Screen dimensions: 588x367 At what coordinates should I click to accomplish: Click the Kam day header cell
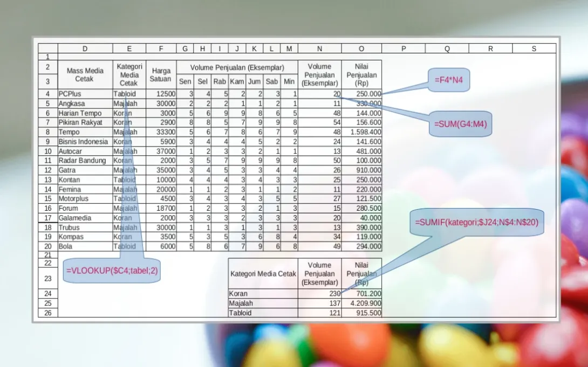click(x=237, y=81)
